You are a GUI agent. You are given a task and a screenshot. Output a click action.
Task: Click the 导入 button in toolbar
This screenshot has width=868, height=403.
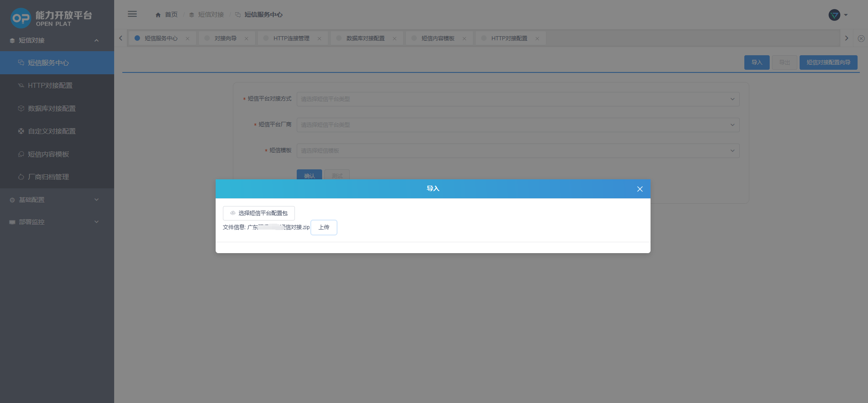point(757,62)
